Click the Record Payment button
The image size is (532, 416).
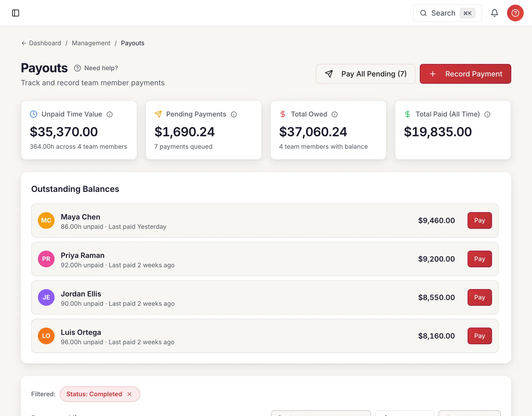click(x=465, y=74)
